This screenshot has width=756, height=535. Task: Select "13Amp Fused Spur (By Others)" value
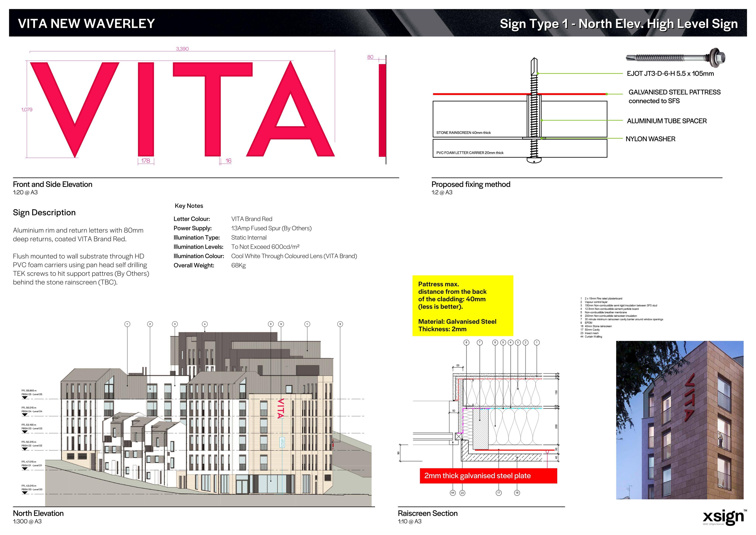(x=271, y=228)
